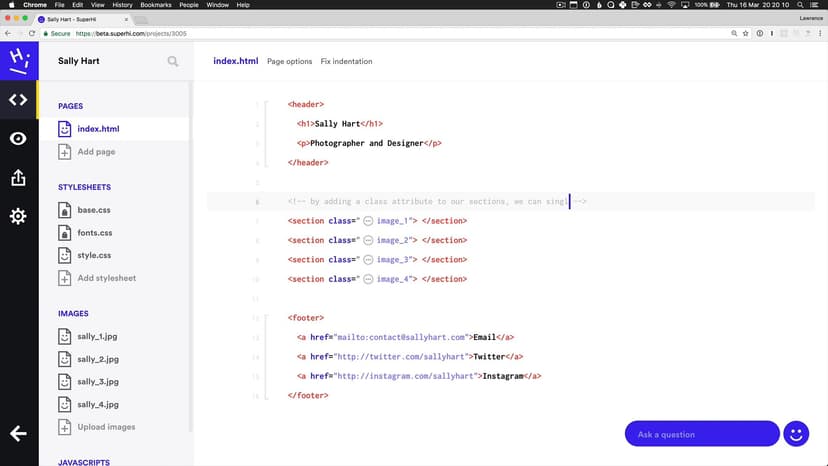This screenshot has width=828, height=466.
Task: Click the Ask a question input field
Action: click(x=701, y=434)
